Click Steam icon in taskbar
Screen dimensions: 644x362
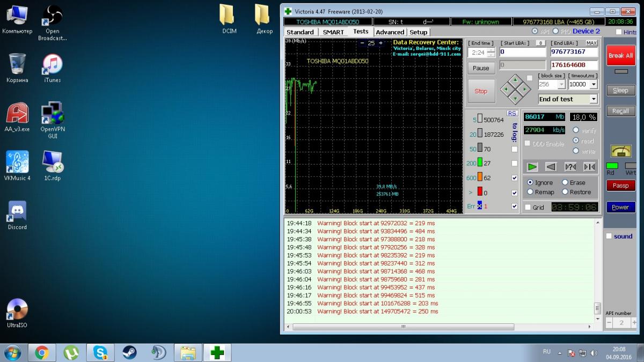[x=129, y=352]
